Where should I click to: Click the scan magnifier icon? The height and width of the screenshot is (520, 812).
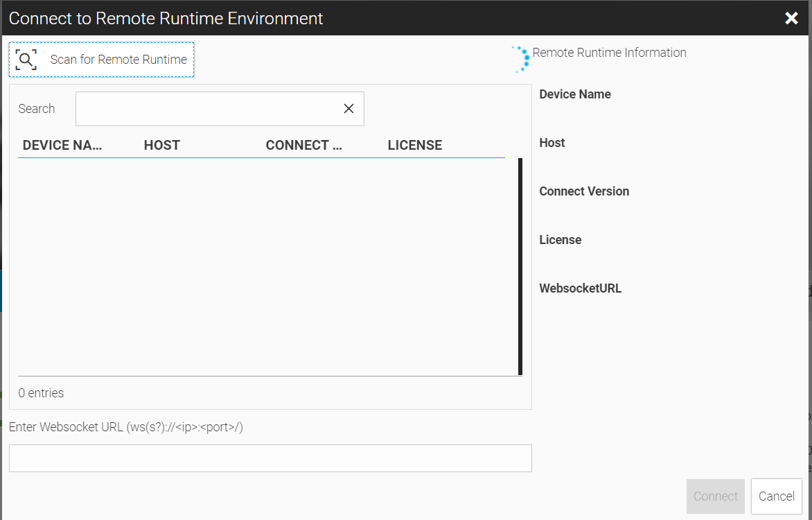point(26,60)
